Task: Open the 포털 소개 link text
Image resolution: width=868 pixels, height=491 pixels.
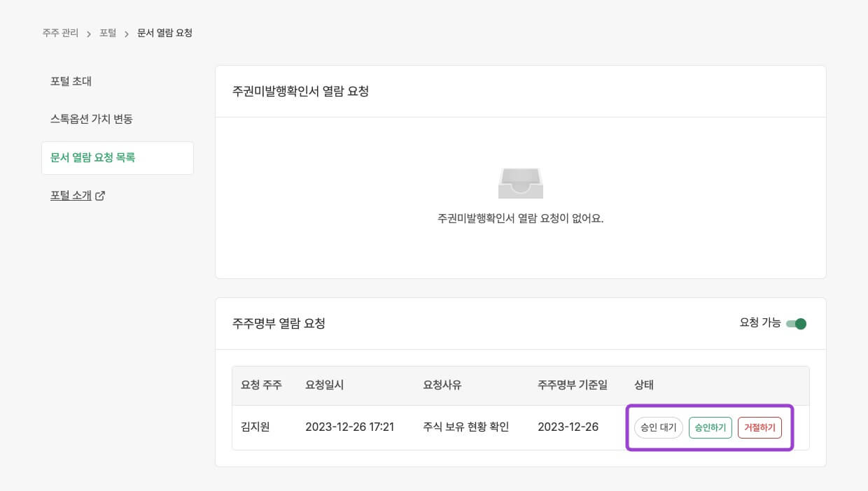Action: coord(71,196)
